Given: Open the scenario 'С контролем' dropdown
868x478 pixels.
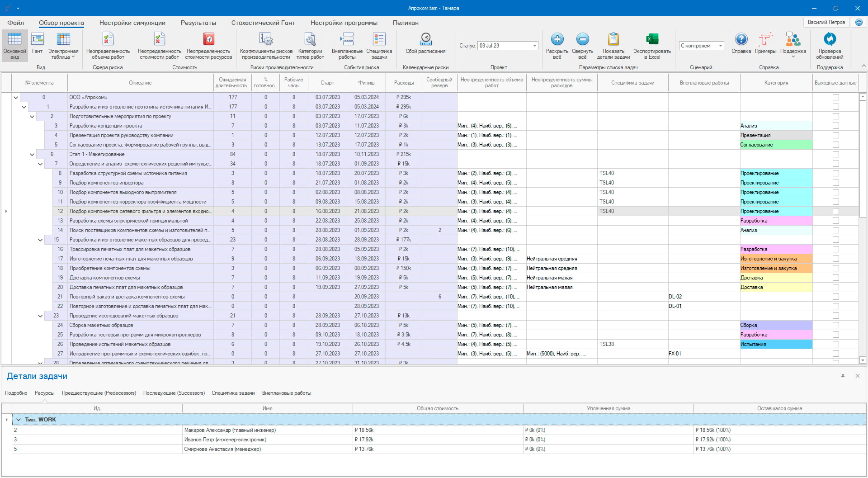Looking at the screenshot, I should point(720,46).
